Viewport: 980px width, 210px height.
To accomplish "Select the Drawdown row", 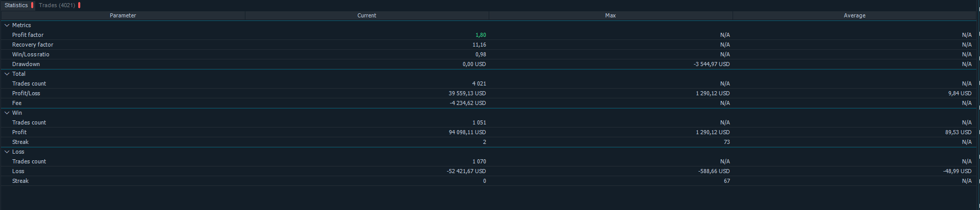I will click(26, 64).
